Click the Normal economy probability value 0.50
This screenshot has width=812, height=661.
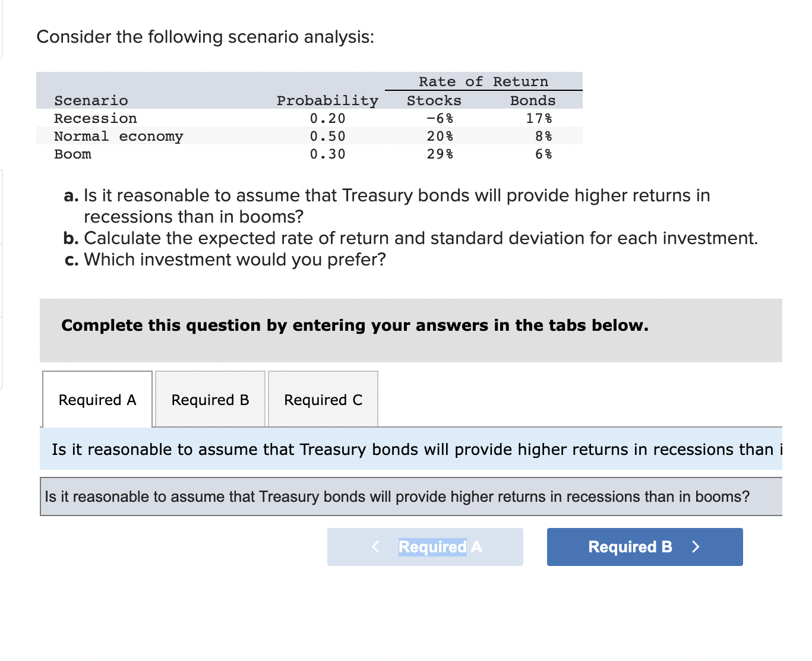pos(327,136)
